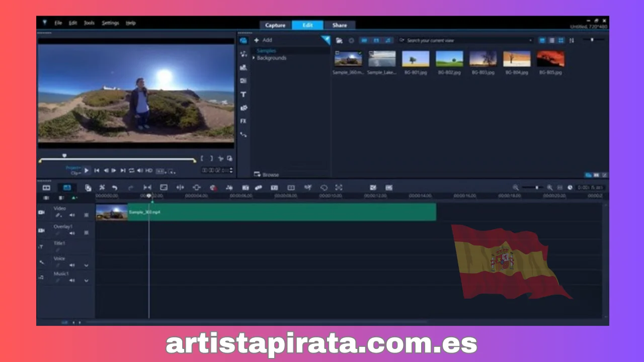Split clip with scissors icon in preview

pos(220,158)
